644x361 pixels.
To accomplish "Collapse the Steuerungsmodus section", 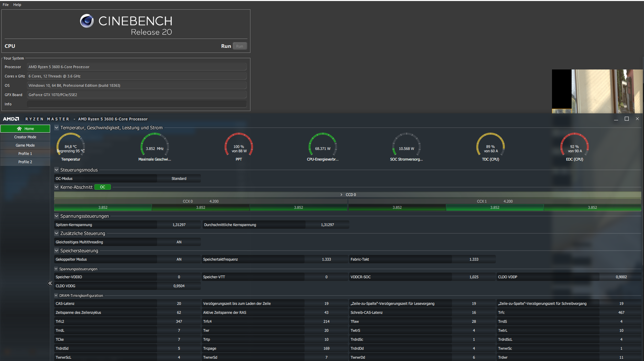I will [56, 170].
